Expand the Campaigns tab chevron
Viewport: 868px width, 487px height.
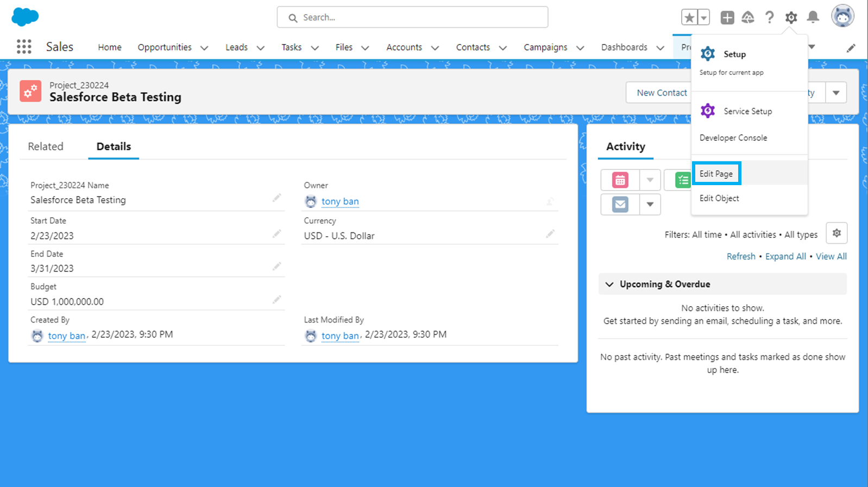pos(580,48)
